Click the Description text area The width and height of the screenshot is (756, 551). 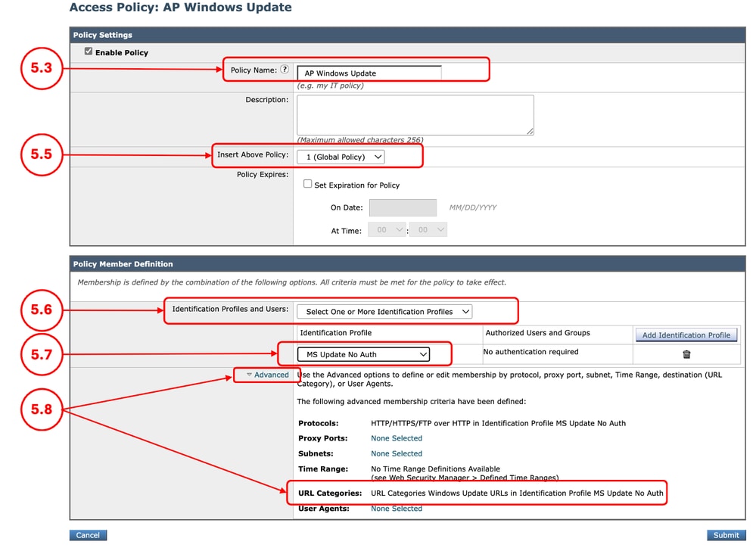pos(415,114)
